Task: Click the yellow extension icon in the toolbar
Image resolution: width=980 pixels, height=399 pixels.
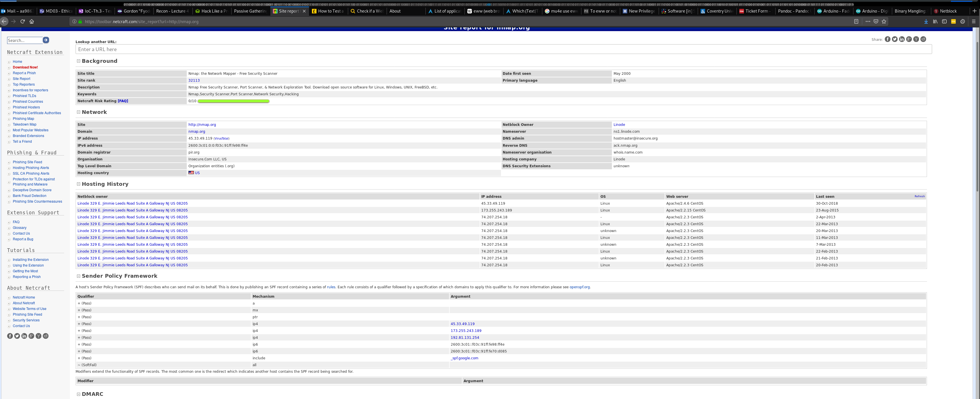Action: click(953, 22)
